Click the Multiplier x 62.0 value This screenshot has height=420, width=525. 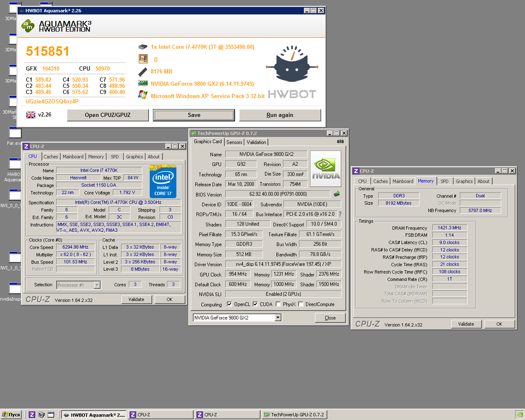pyautogui.click(x=75, y=254)
